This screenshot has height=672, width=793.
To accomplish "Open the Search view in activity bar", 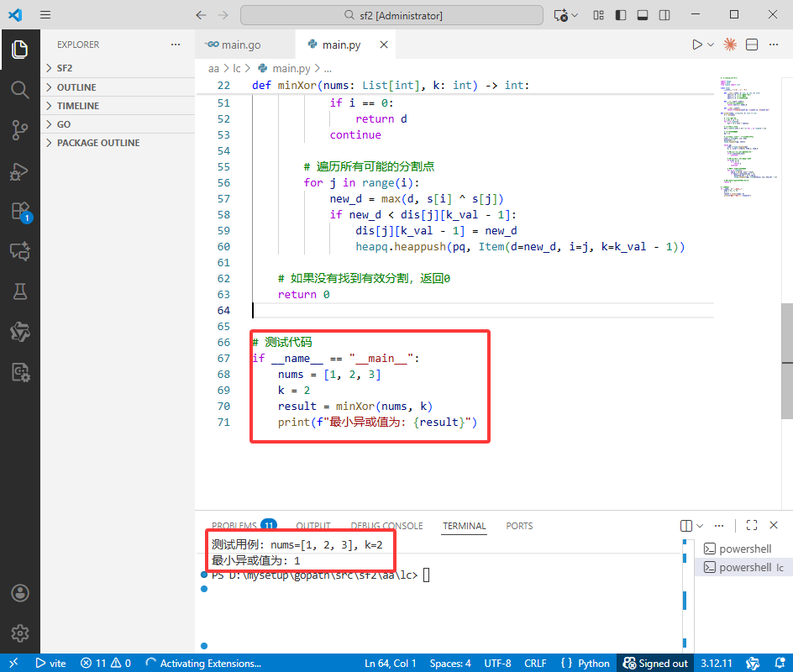I will tap(19, 90).
